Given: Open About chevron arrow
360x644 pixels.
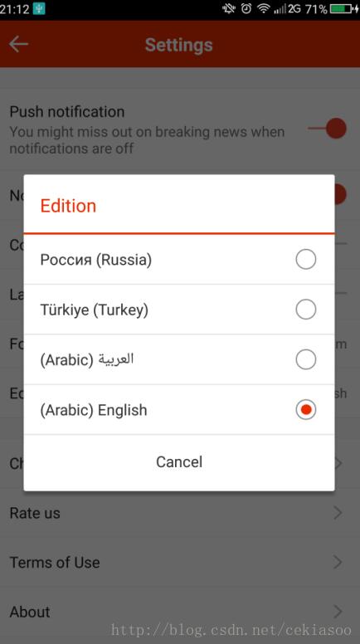Looking at the screenshot, I should 338,611.
